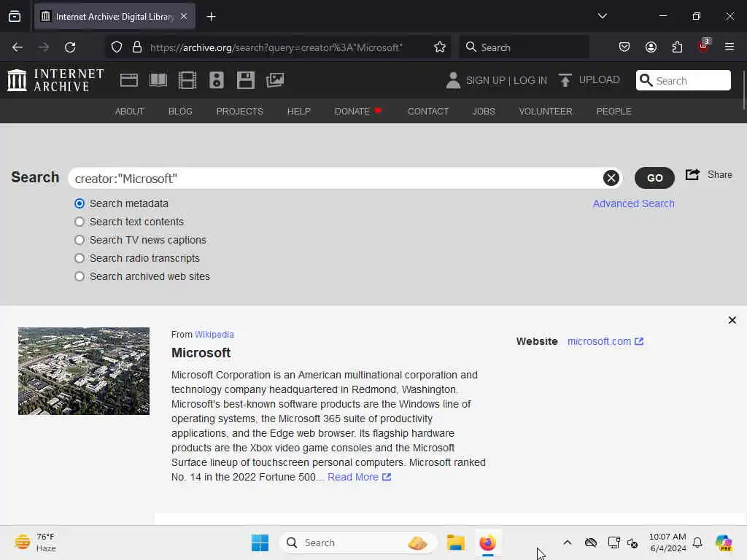The width and height of the screenshot is (747, 560).
Task: Go back to the previous page
Action: pyautogui.click(x=18, y=47)
